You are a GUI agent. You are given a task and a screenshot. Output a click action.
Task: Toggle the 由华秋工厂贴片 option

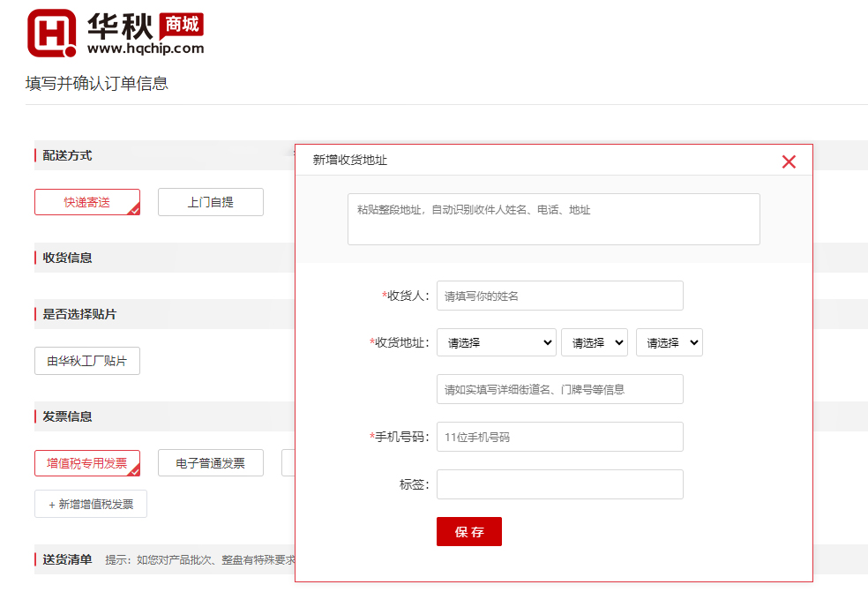click(86, 361)
